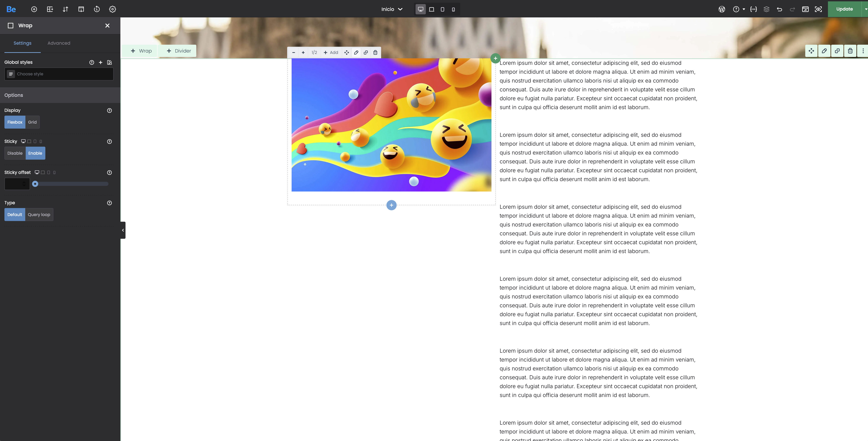This screenshot has width=868, height=441.
Task: Switch to the Advanced tab
Action: coord(59,43)
